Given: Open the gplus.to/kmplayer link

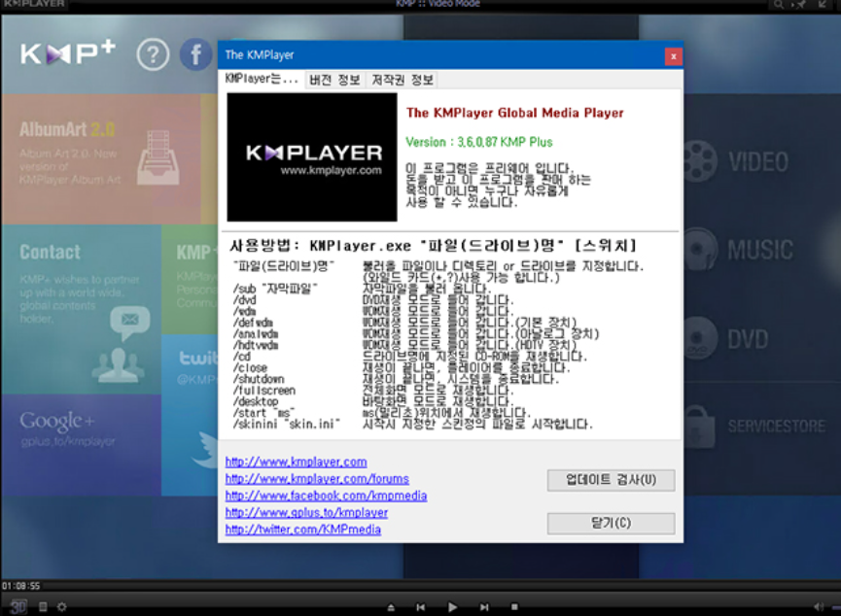Looking at the screenshot, I should point(306,513).
